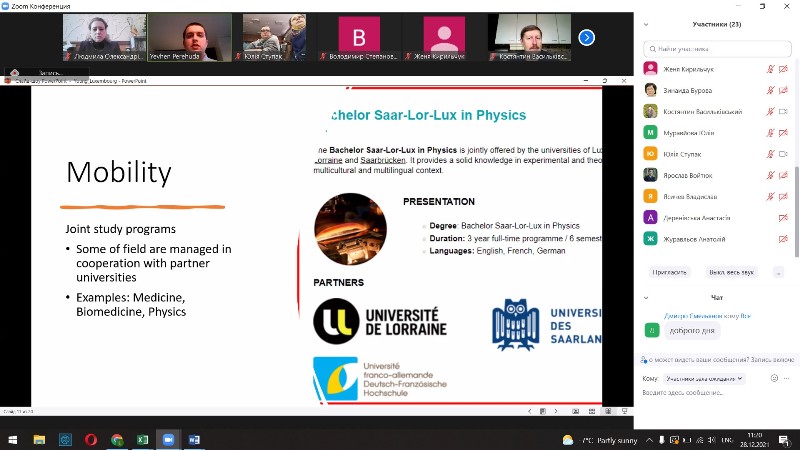Collapse the Участники panel chevron

647,23
